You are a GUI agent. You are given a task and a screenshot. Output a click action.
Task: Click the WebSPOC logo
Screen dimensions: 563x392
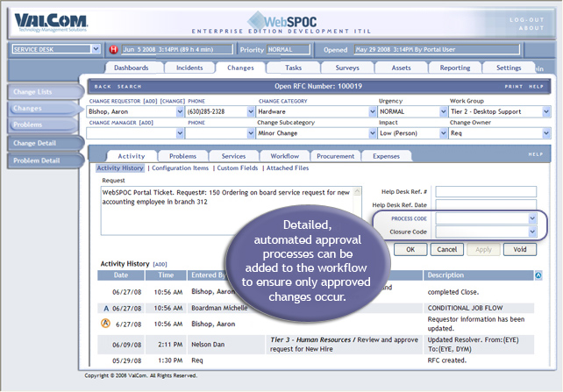click(280, 21)
